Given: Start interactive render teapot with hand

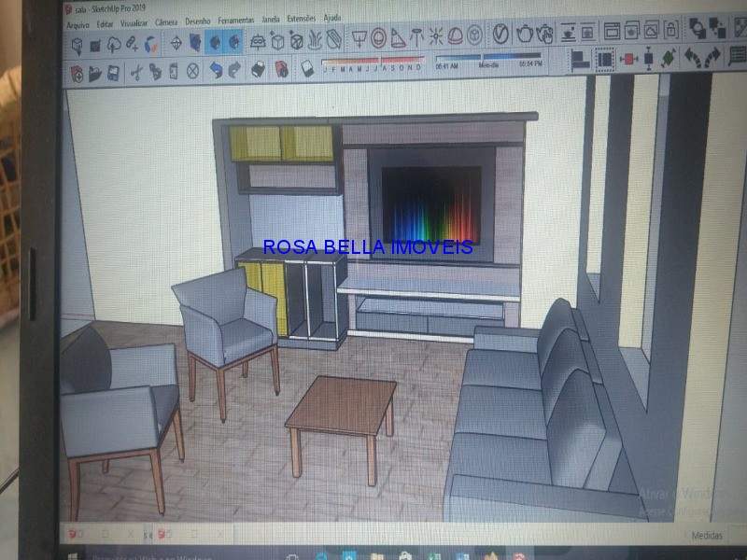Looking at the screenshot, I should tap(544, 33).
